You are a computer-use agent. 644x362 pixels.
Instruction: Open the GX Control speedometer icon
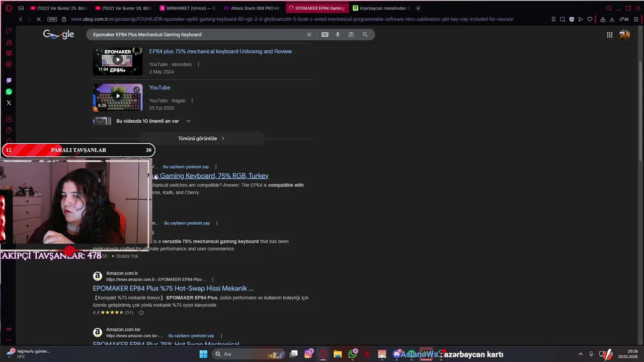(x=9, y=31)
